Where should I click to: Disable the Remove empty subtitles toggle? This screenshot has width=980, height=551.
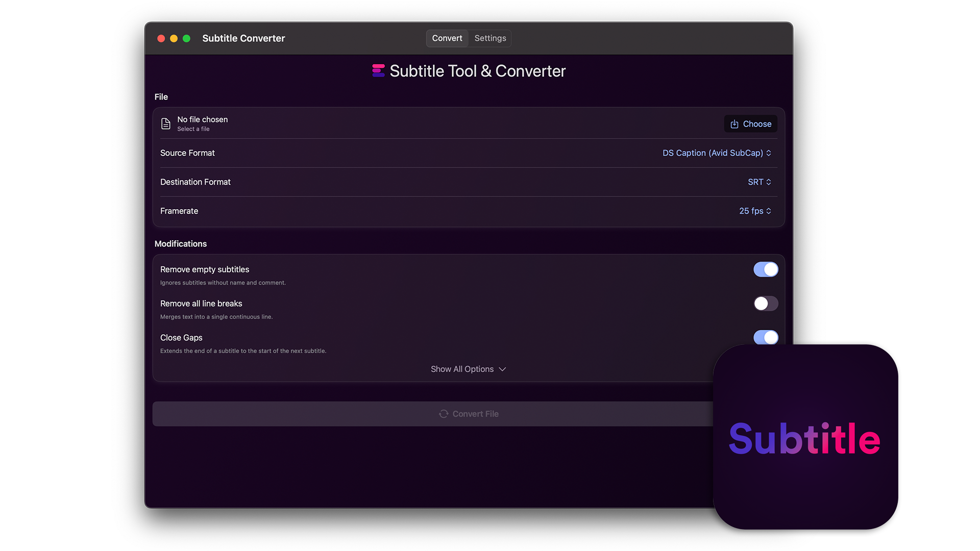point(766,269)
